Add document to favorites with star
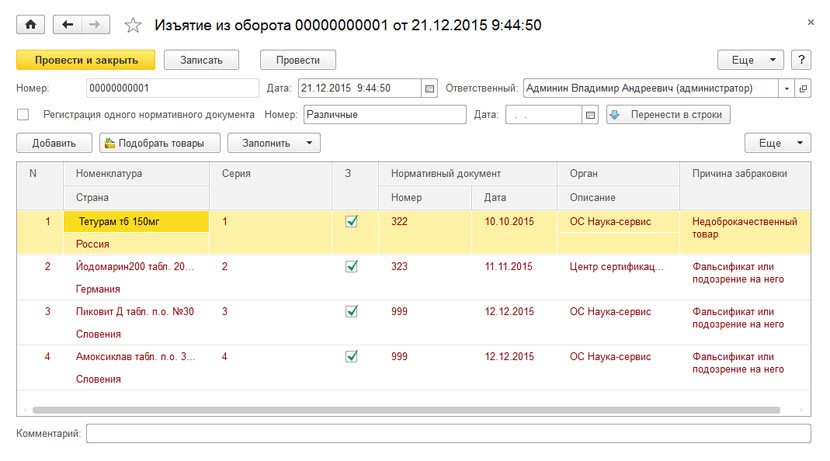This screenshot has height=461, width=830. pyautogui.click(x=133, y=25)
